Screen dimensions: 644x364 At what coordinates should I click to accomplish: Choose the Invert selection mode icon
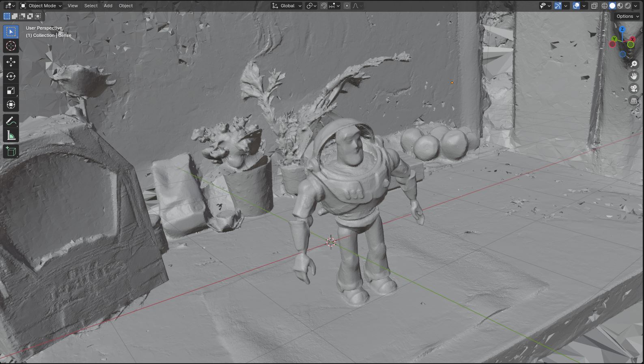pyautogui.click(x=30, y=16)
